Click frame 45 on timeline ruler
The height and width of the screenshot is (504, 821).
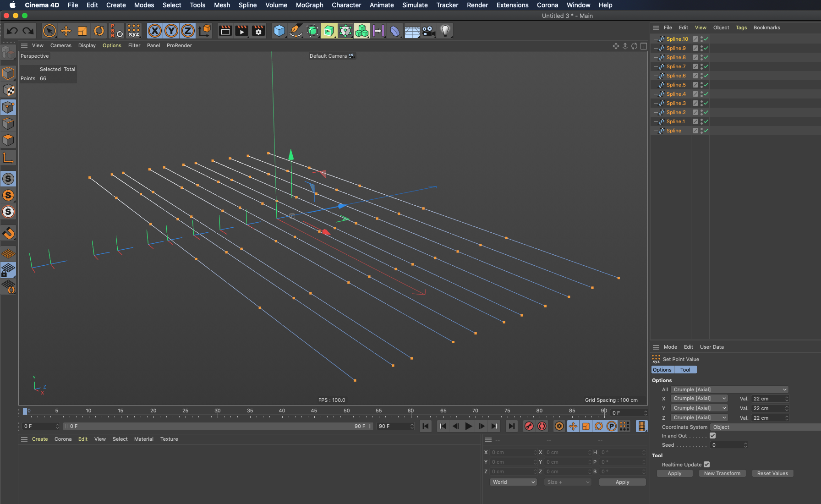314,411
